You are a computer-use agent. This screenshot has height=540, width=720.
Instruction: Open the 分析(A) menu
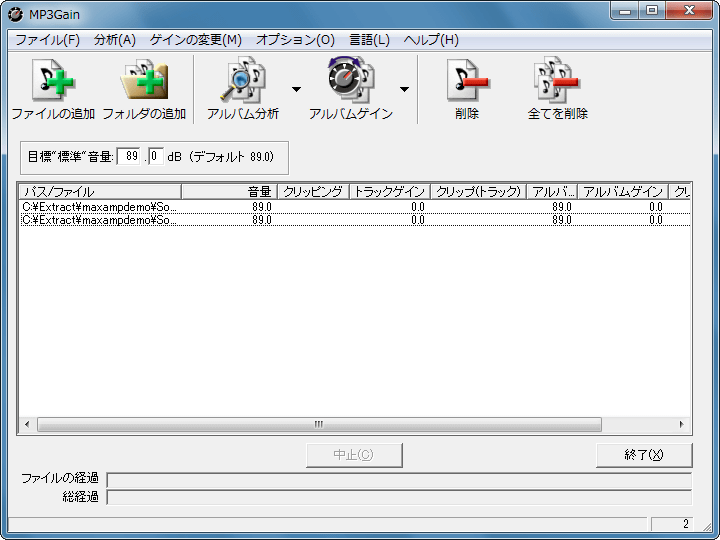pos(115,40)
